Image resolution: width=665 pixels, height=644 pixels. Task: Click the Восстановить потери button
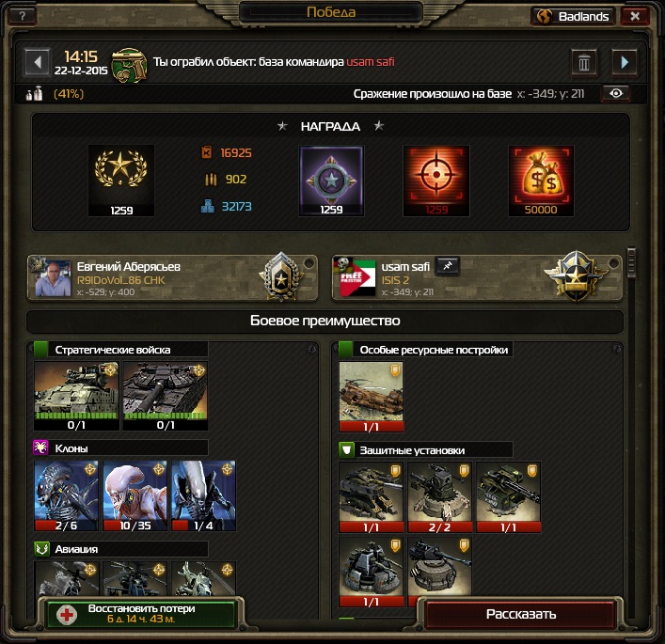point(141,614)
